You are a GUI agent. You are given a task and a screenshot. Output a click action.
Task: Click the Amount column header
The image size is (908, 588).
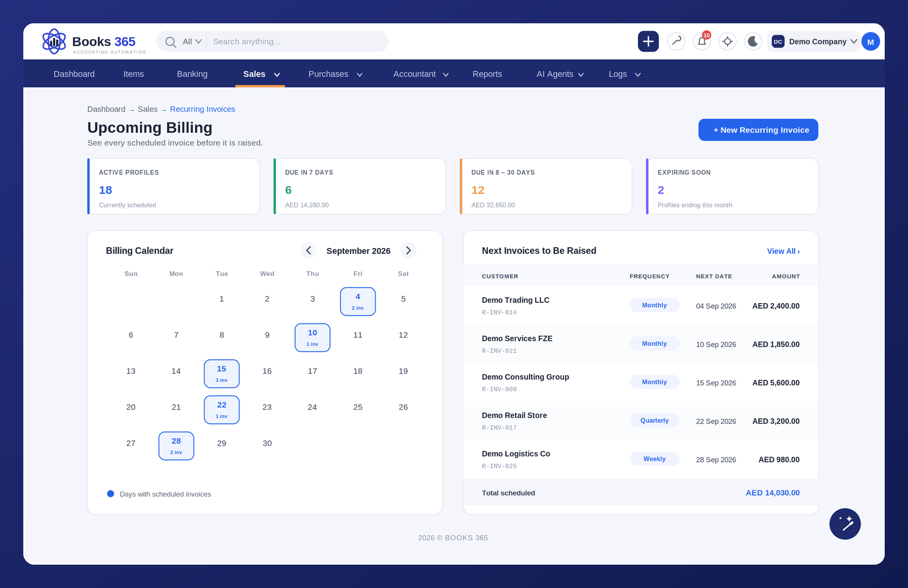point(785,276)
